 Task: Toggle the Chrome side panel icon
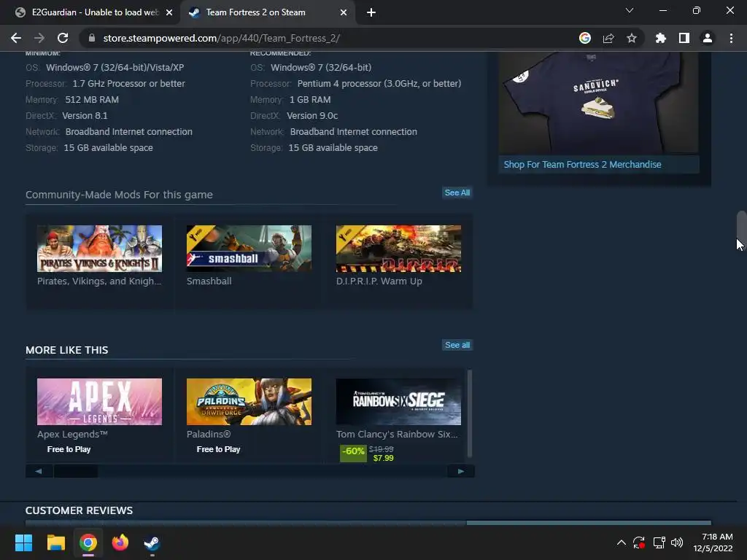coord(684,38)
